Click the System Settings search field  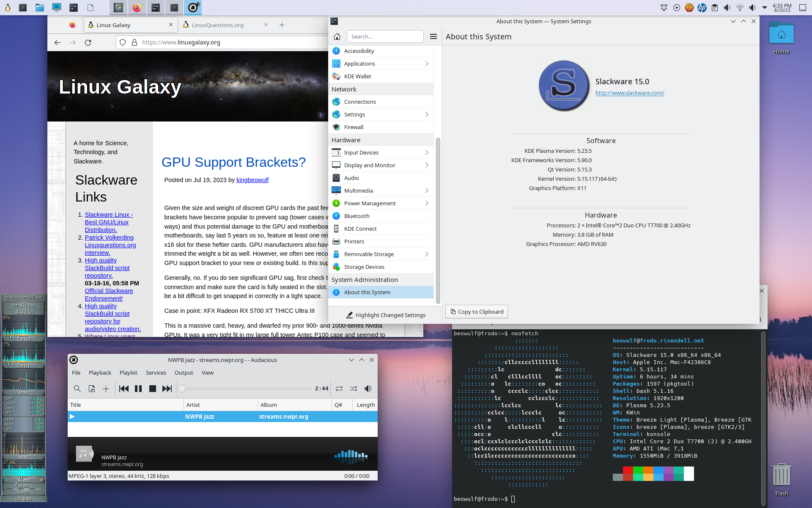tap(385, 36)
